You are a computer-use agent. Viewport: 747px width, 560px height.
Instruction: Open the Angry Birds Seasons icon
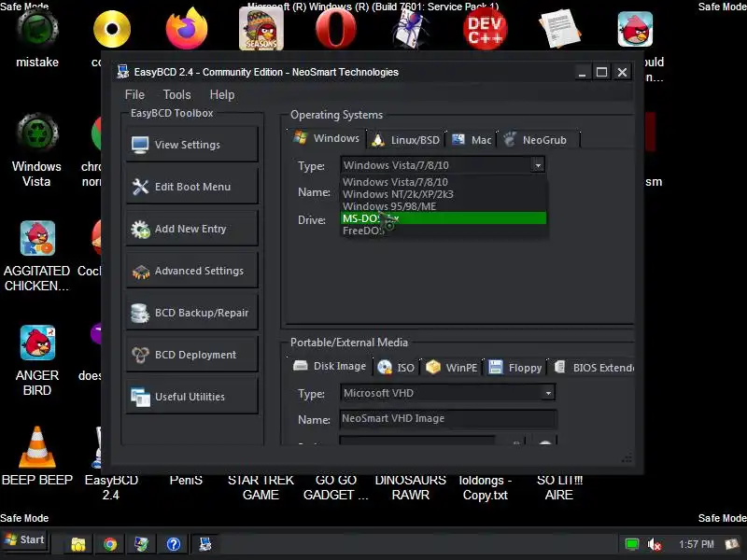coord(261,29)
